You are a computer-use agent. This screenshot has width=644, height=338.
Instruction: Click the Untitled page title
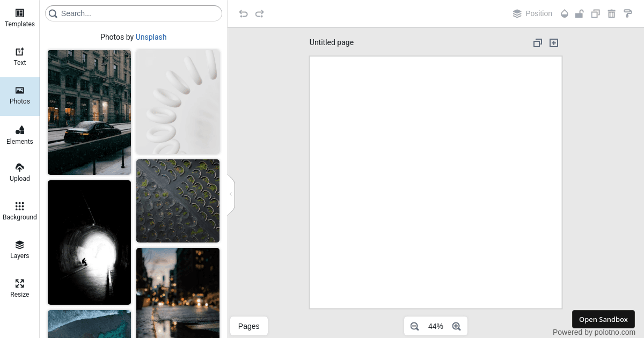[x=332, y=42]
